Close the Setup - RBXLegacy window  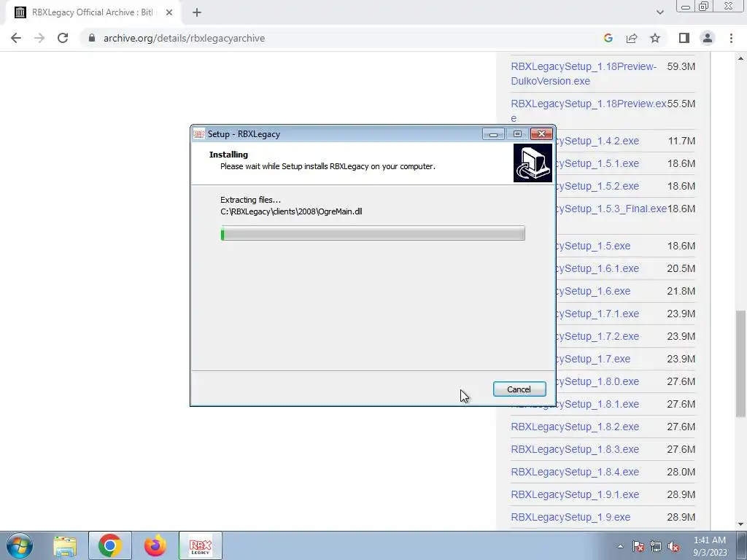pos(542,134)
